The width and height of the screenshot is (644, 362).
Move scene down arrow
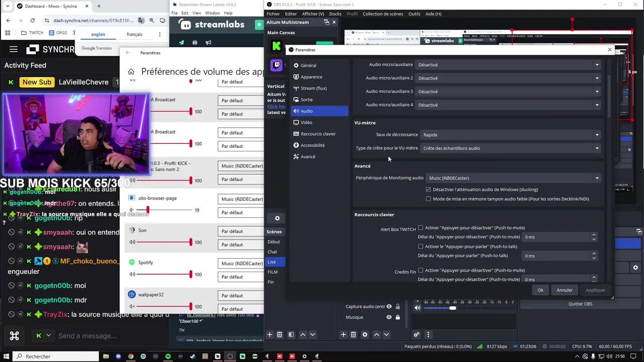[312, 334]
